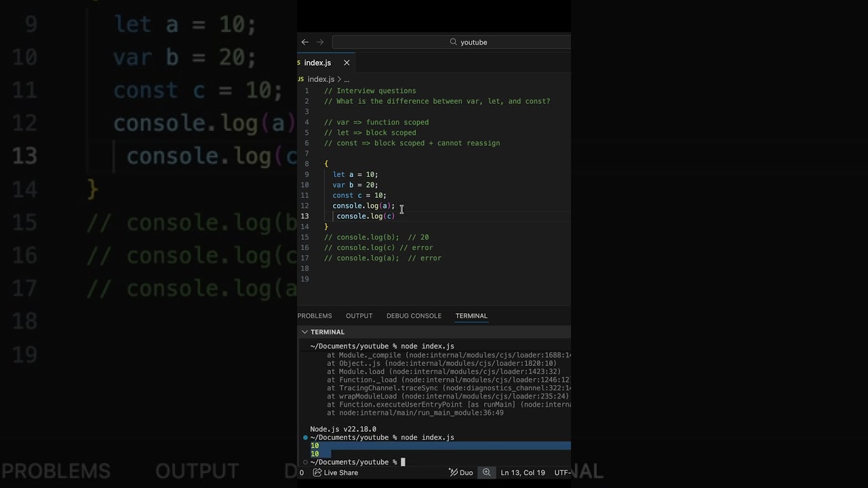Viewport: 868px width, 488px height.
Task: Click the last terminal prompt input
Action: [403, 462]
